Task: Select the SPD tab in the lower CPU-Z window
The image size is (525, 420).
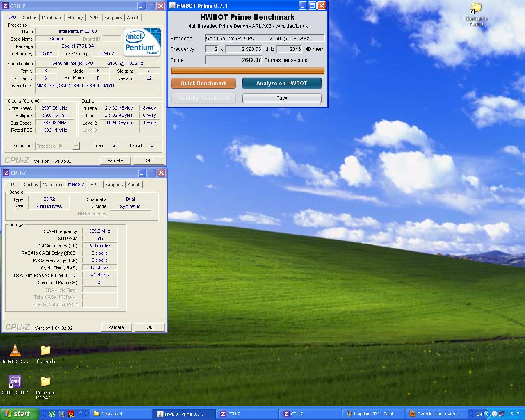Action: point(95,185)
